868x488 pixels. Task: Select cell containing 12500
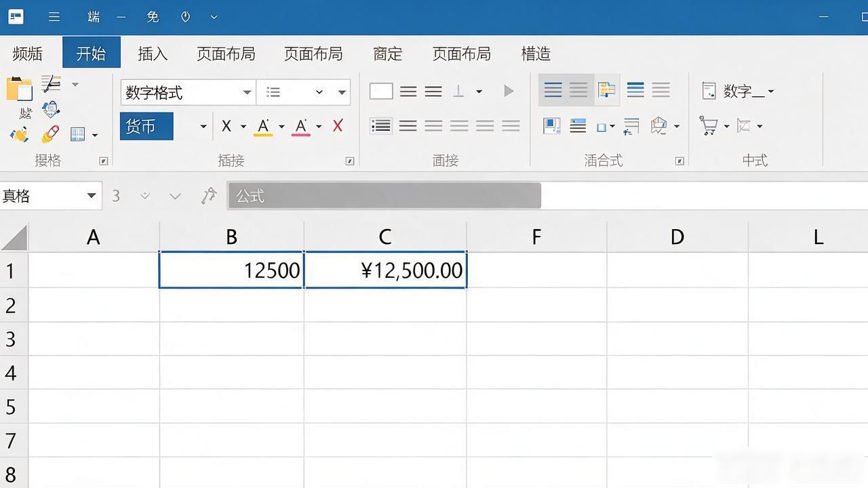click(x=231, y=270)
